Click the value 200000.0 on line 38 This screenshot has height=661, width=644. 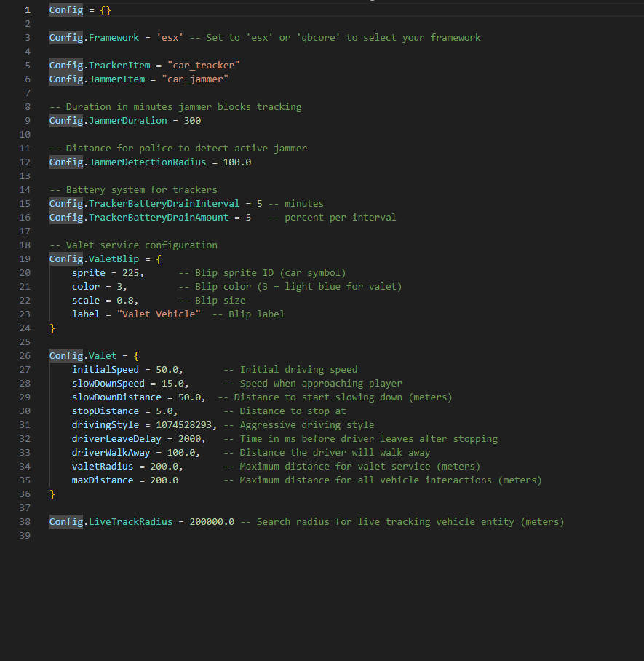[x=212, y=522]
